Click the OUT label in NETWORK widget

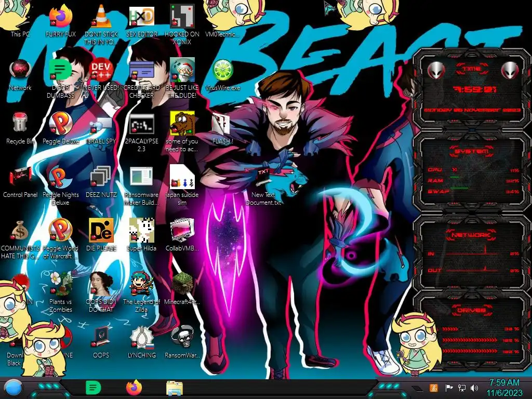pyautogui.click(x=435, y=270)
